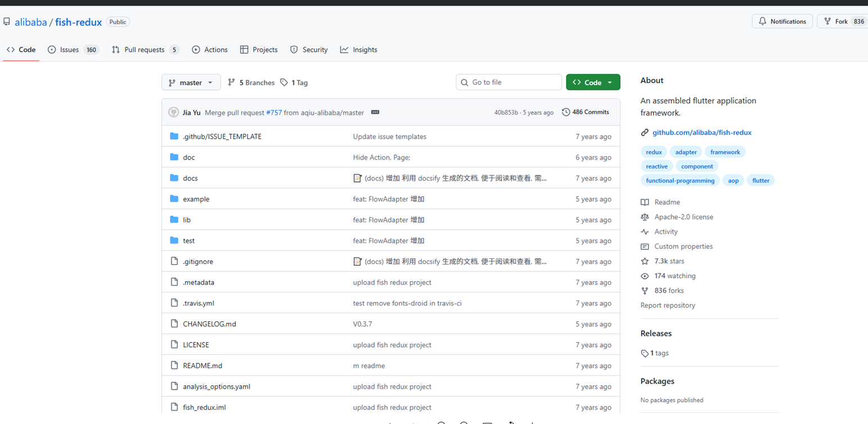The height and width of the screenshot is (424, 868).
Task: Click the folder icon next to example
Action: coord(174,199)
